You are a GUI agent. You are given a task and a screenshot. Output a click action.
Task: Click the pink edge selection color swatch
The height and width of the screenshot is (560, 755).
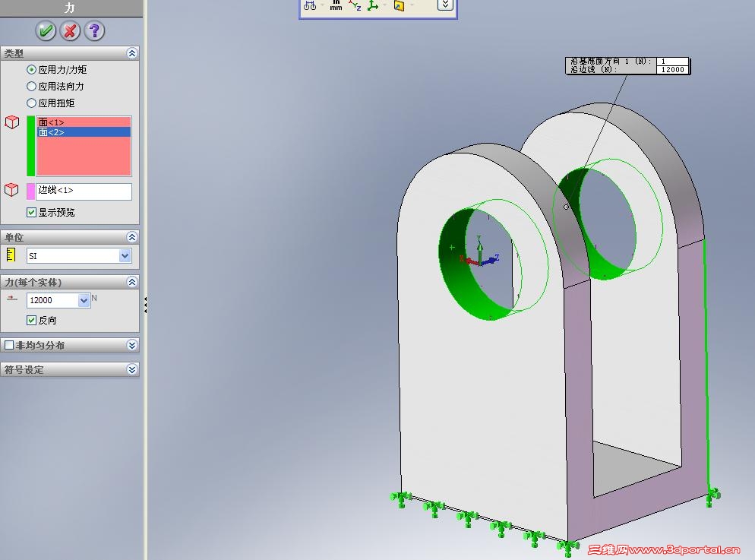(31, 191)
